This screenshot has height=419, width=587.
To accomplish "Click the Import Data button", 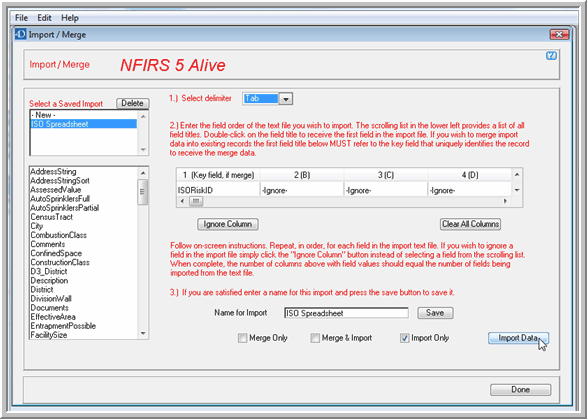I will click(518, 338).
